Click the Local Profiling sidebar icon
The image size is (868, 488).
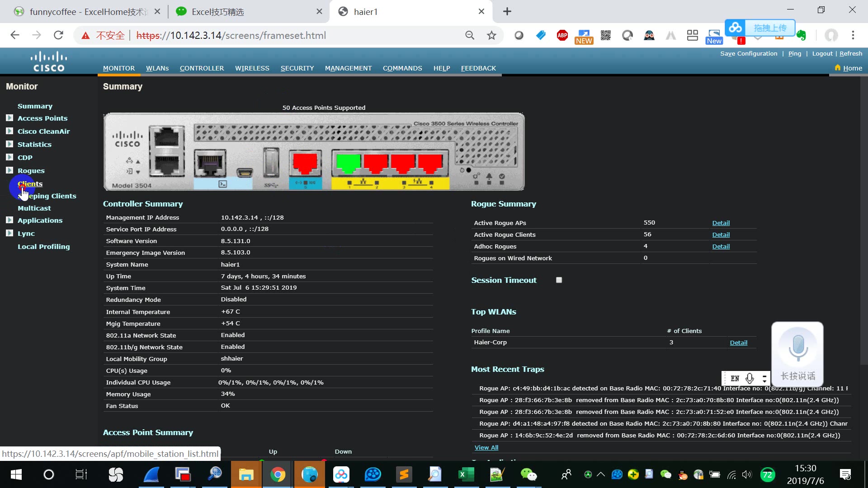click(43, 246)
